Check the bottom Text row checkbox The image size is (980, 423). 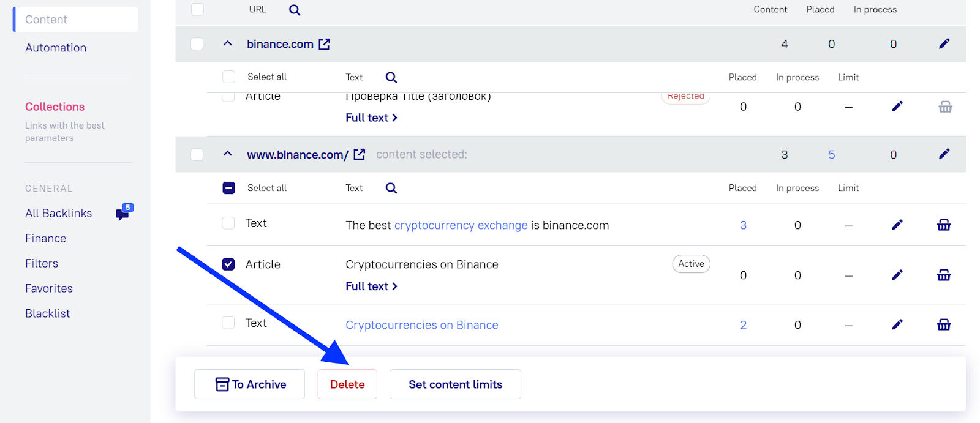(x=228, y=323)
